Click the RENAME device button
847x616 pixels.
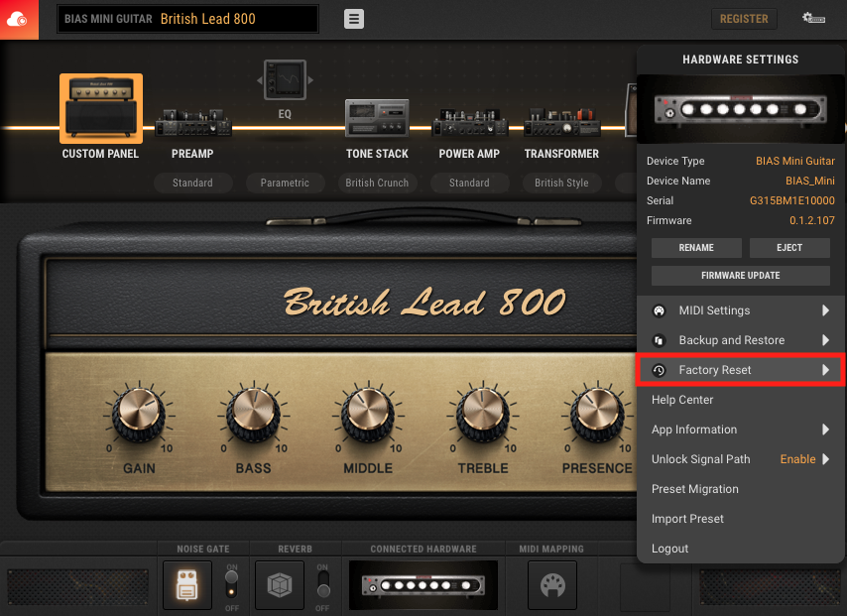coord(696,247)
